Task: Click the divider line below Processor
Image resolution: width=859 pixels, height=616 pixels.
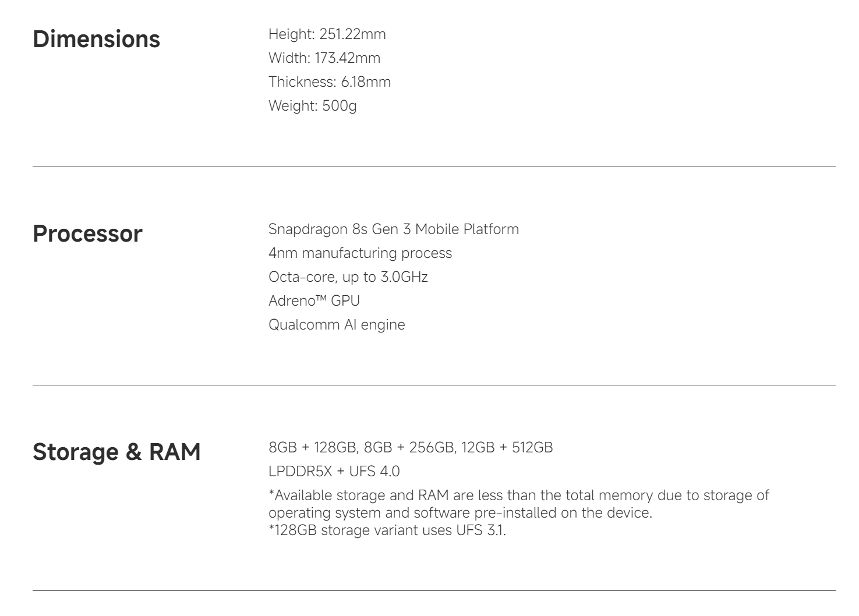Action: pos(434,385)
